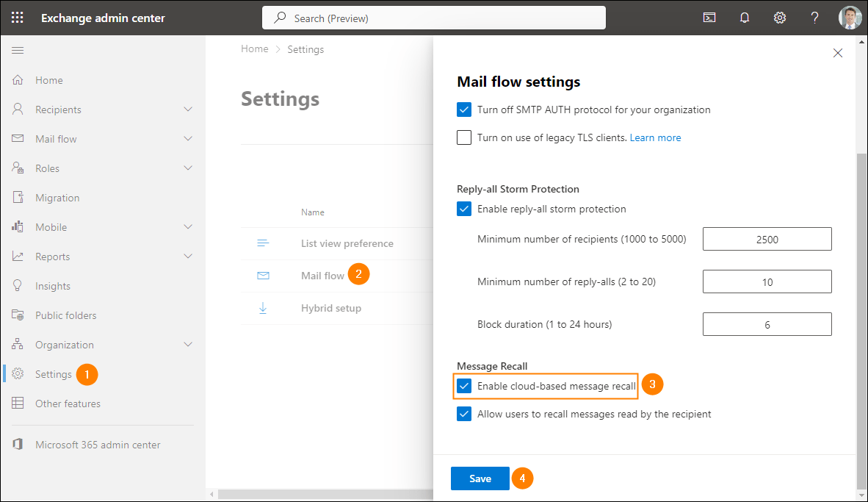The width and height of the screenshot is (868, 502).
Task: Open the Learn more link
Action: coord(655,137)
